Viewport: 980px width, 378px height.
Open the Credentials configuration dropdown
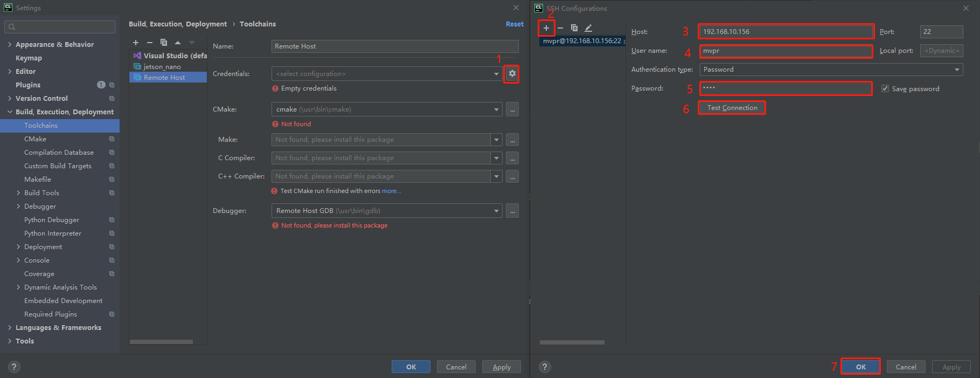pyautogui.click(x=496, y=74)
